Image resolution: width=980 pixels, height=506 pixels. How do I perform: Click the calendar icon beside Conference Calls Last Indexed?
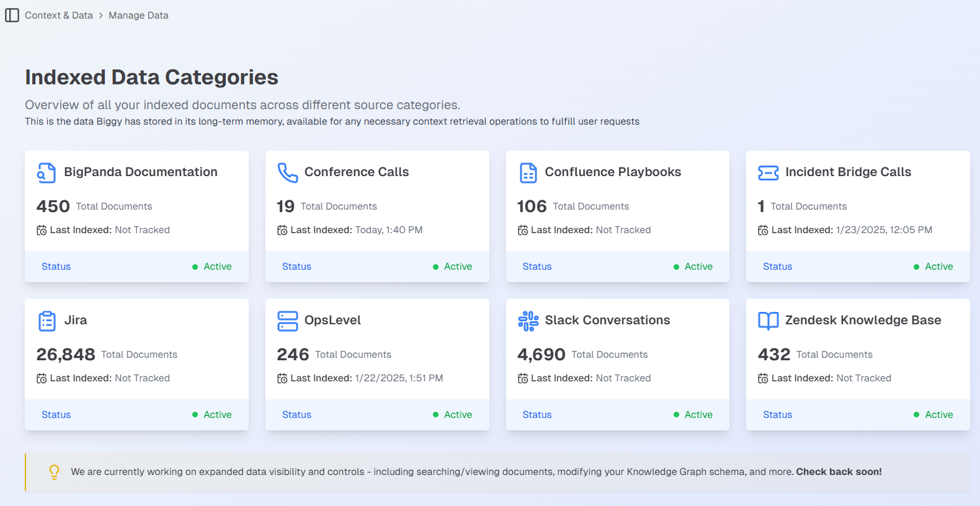pos(282,230)
